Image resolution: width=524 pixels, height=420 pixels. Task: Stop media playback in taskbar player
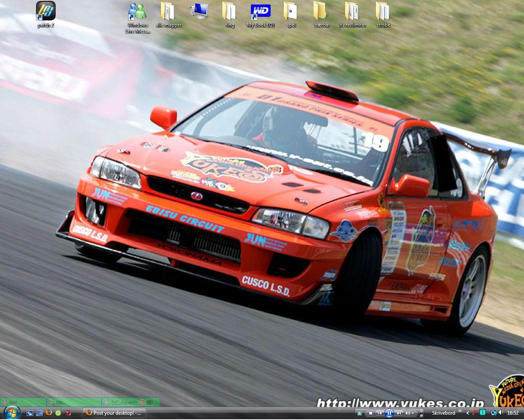point(370,413)
